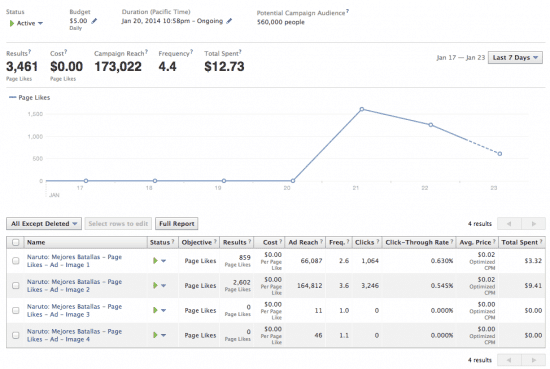Screen dimensions: 550x369
Task: Open help tooltip for Potential Campaign Audience
Action: (x=347, y=11)
